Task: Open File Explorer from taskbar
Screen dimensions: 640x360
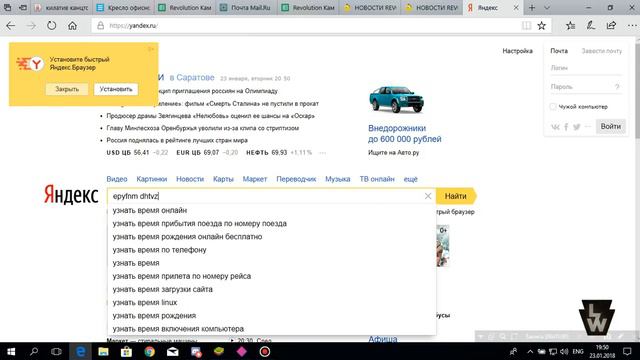Action: (103, 351)
